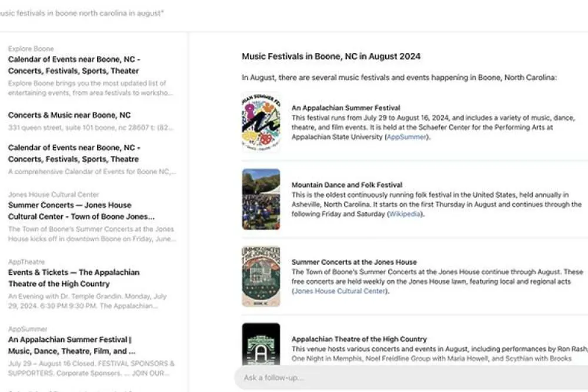
Task: Click the intro sentence about August festivals
Action: [x=399, y=78]
